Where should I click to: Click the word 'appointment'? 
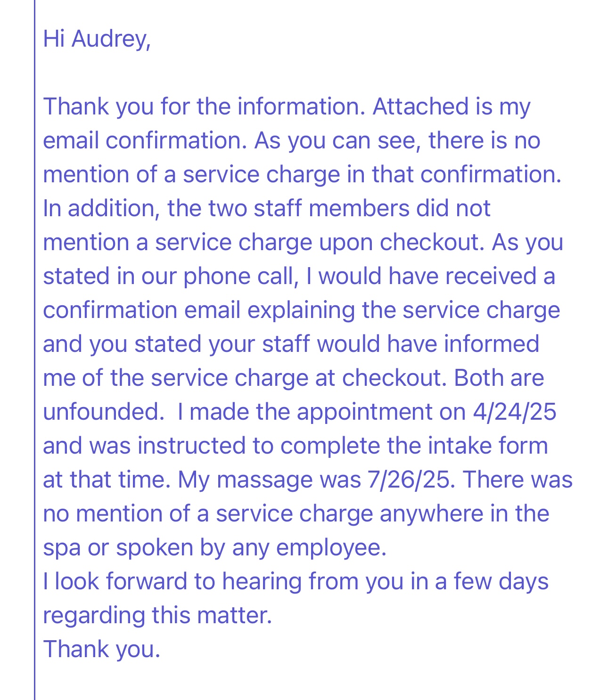(x=364, y=412)
